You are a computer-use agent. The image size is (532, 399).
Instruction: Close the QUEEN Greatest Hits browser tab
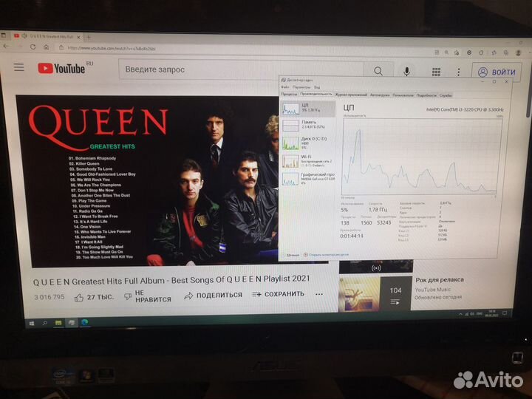[78, 37]
